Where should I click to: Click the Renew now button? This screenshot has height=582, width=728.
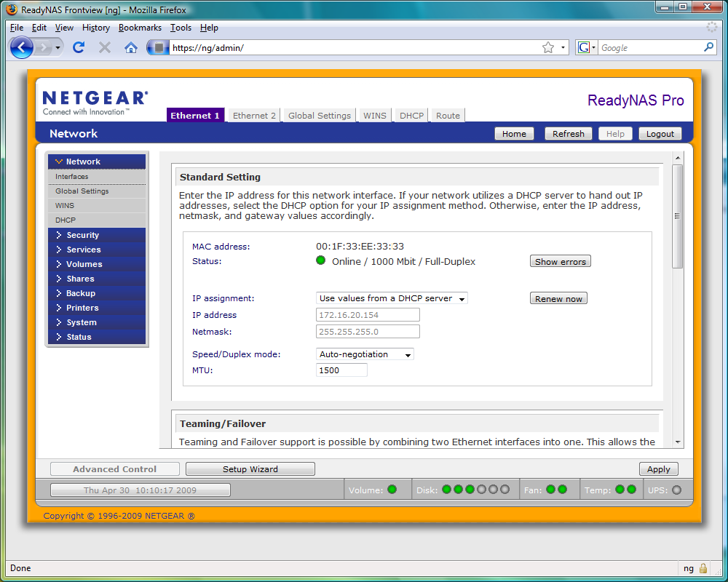pyautogui.click(x=558, y=298)
